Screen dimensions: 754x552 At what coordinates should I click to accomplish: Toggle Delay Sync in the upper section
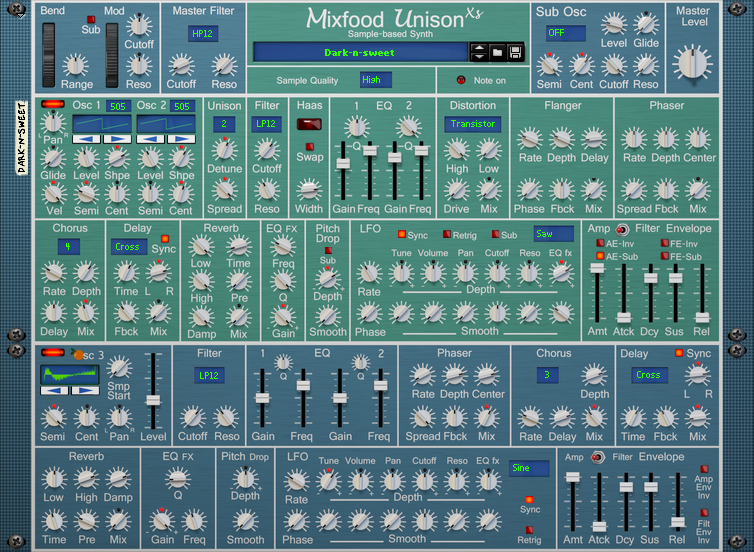[164, 238]
